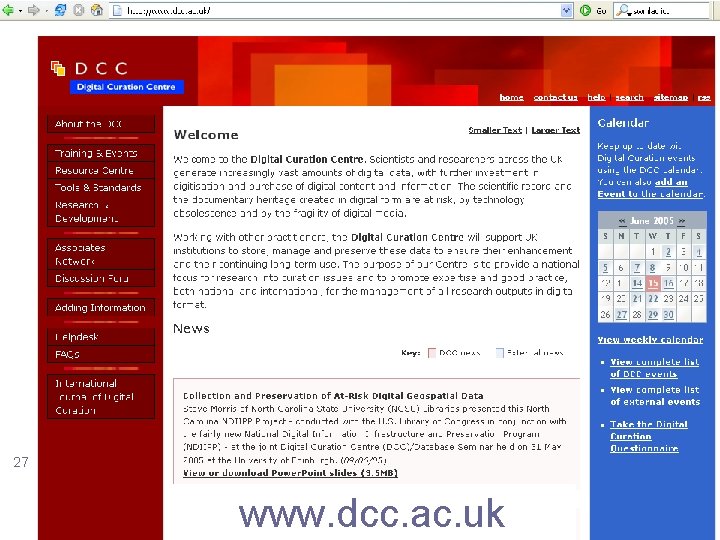Select June 8 in the calendar
720x540 pixels.
coord(652,267)
